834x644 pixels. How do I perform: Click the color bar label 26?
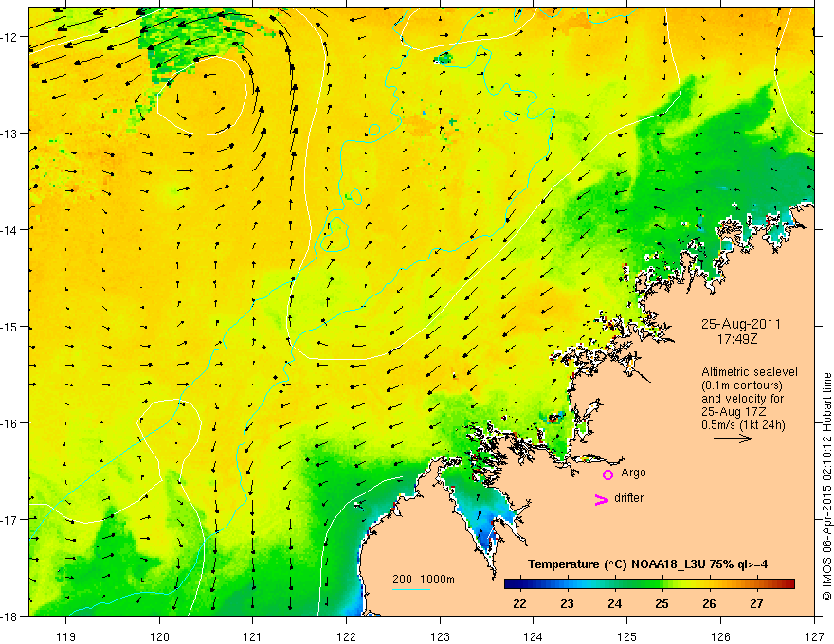tap(709, 603)
